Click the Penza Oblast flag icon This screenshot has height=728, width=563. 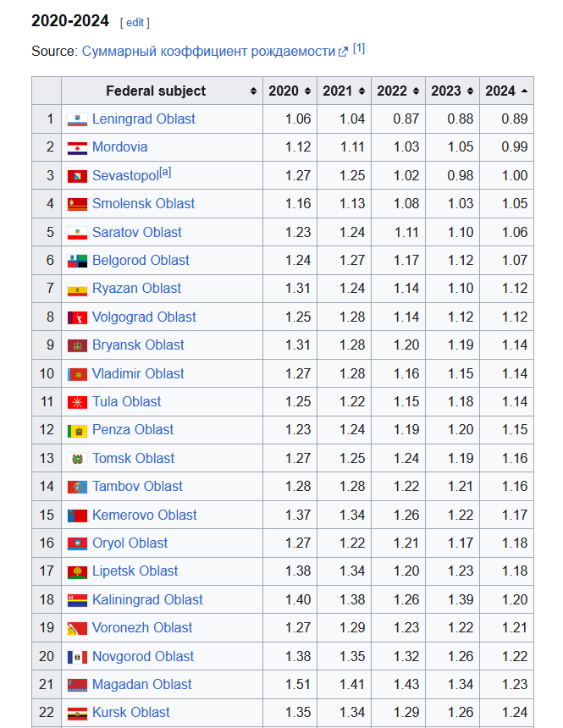click(x=77, y=431)
